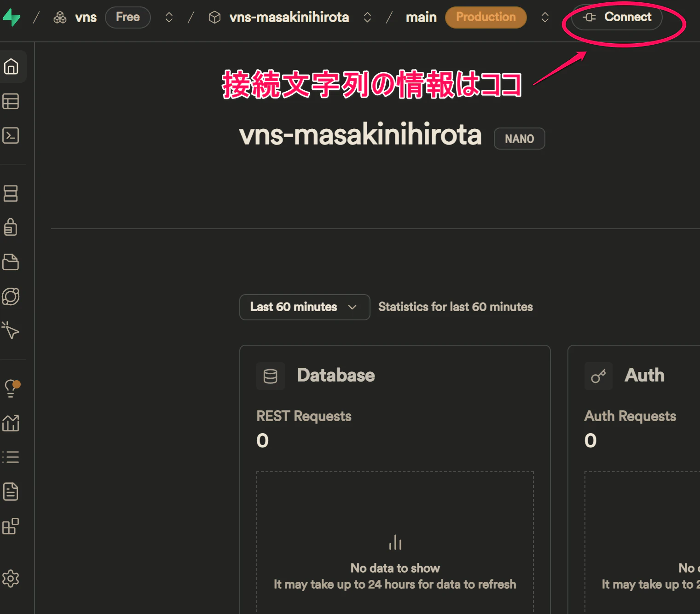
Task: Click the Production badge
Action: pyautogui.click(x=486, y=17)
